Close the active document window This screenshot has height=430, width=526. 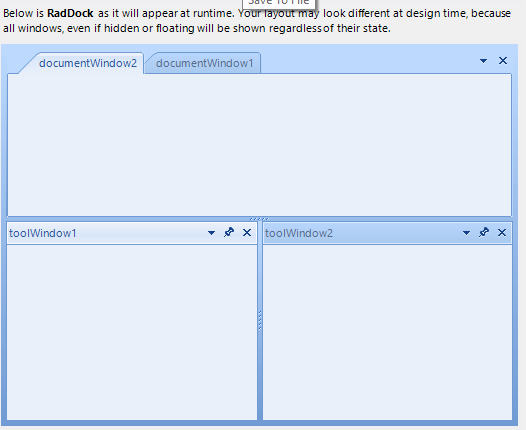click(x=503, y=61)
